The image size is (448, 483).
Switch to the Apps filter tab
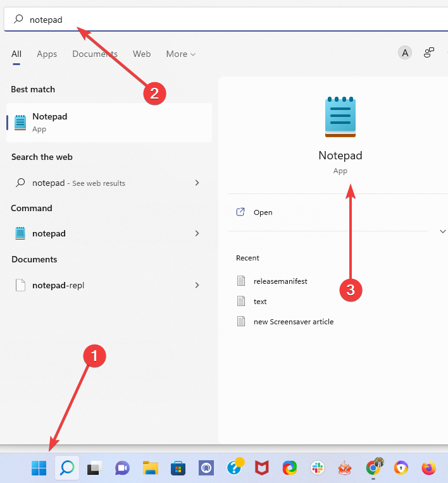47,54
